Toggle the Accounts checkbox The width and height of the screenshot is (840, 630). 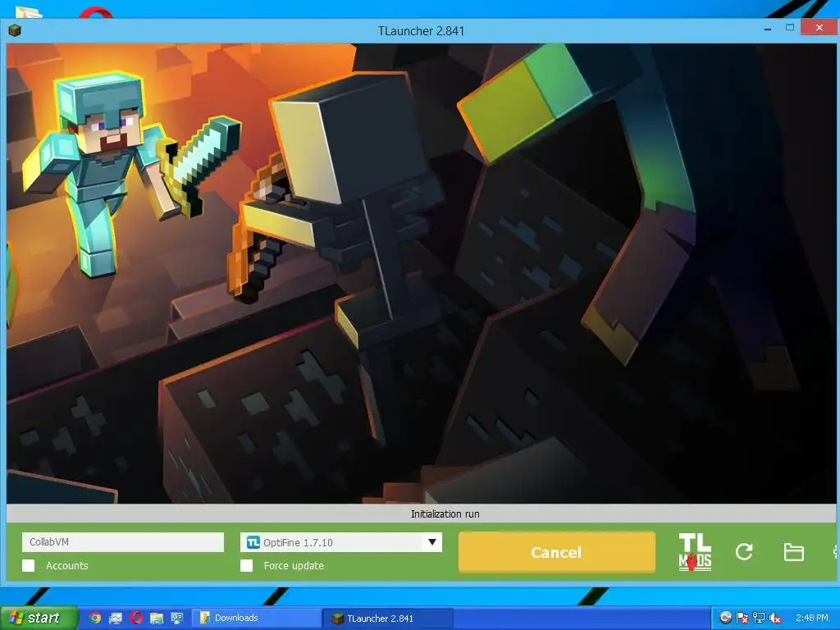coord(29,566)
